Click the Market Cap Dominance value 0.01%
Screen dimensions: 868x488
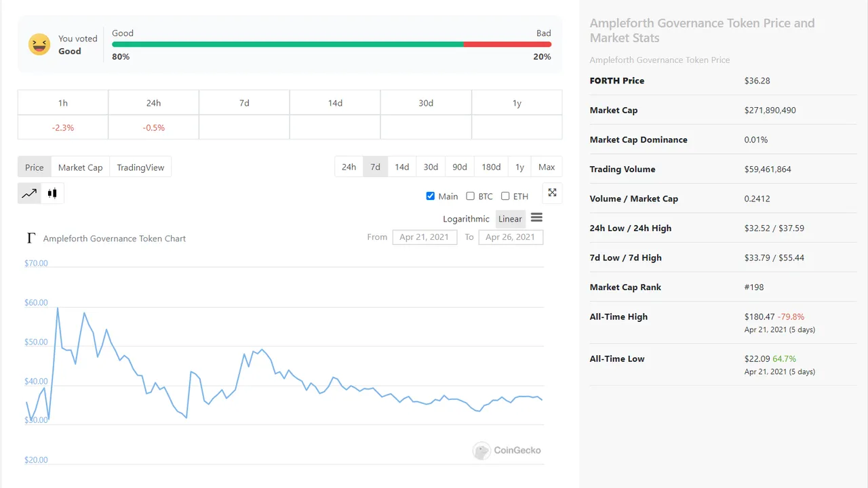pos(756,140)
